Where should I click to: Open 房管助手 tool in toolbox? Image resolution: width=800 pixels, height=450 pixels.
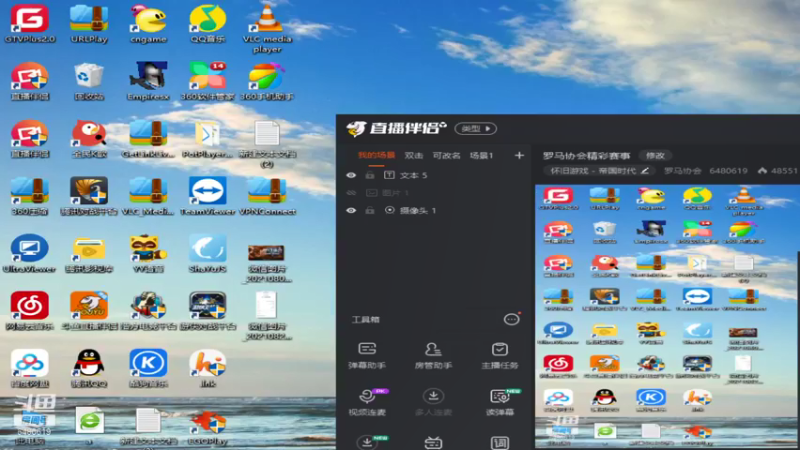coord(433,356)
